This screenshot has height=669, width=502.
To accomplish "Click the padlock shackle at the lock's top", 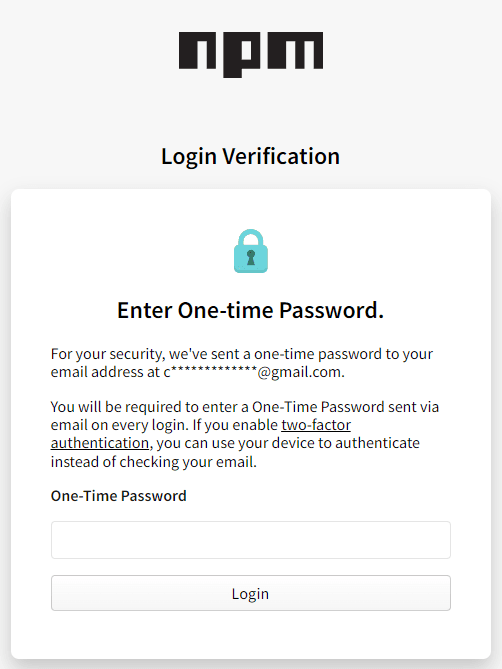I will click(x=251, y=238).
